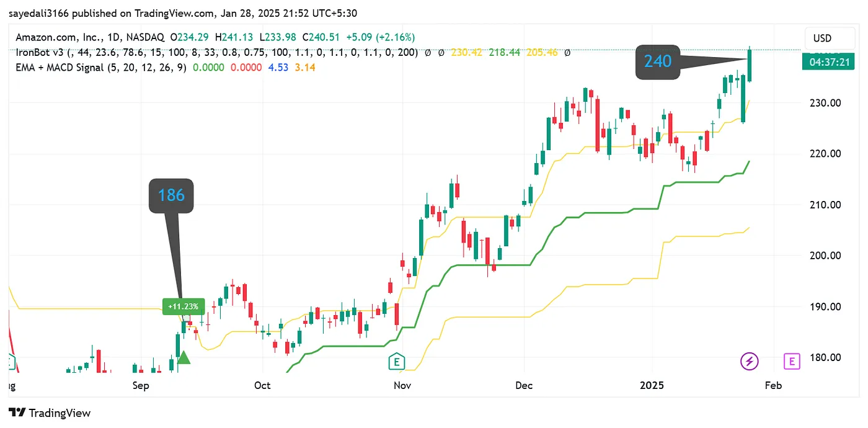This screenshot has width=868, height=428.
Task: Click the green 0.0000 legend value
Action: [x=209, y=67]
